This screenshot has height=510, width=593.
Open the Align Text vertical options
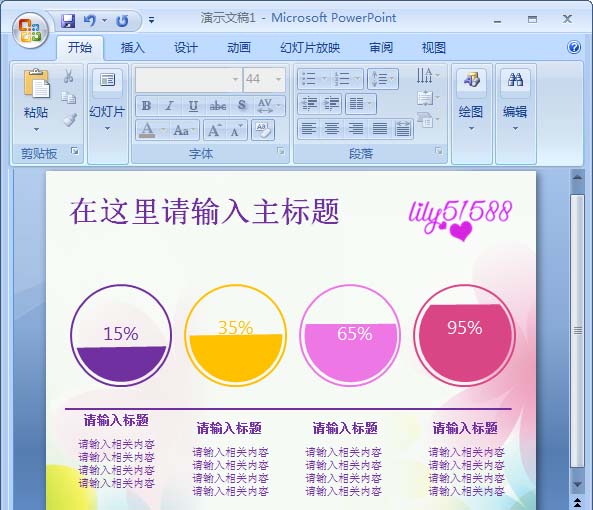pyautogui.click(x=427, y=98)
